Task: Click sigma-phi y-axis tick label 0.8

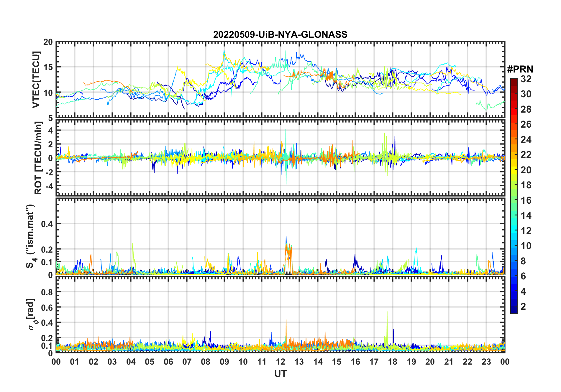Action: [47, 292]
